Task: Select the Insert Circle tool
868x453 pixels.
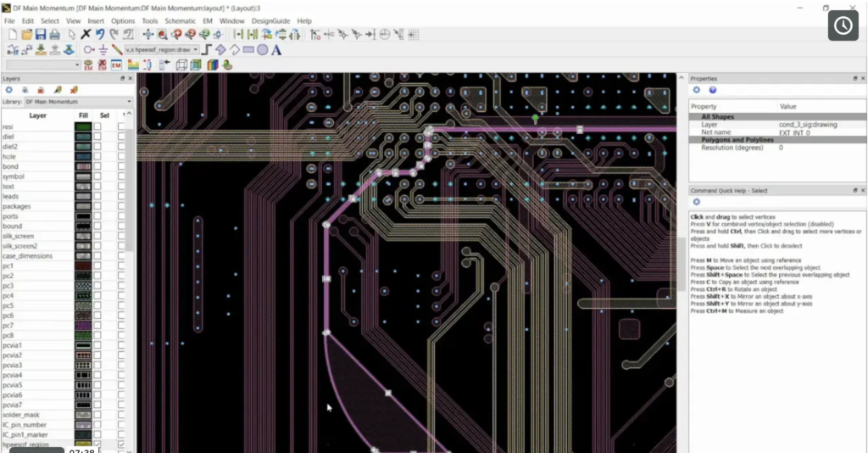Action: [x=263, y=50]
